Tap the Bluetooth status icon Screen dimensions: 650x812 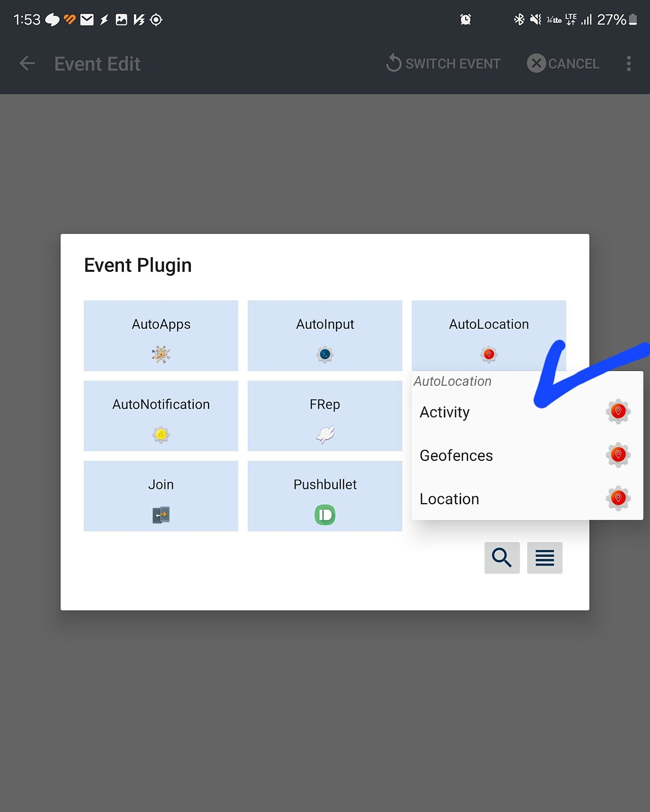[x=519, y=19]
